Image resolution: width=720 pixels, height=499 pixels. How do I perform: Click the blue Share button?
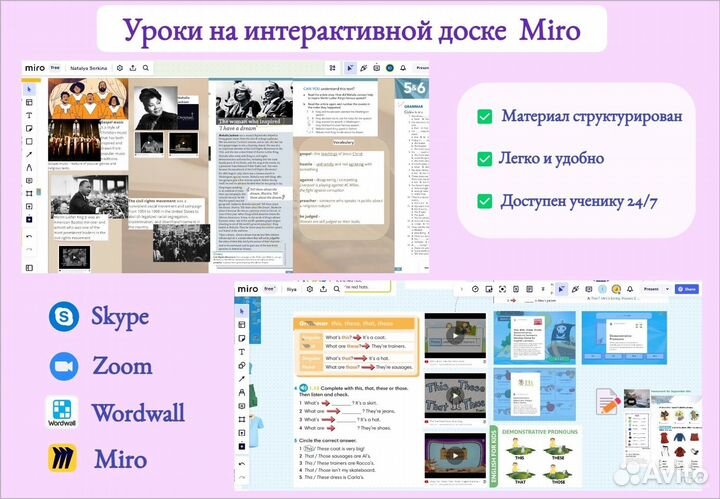[687, 289]
